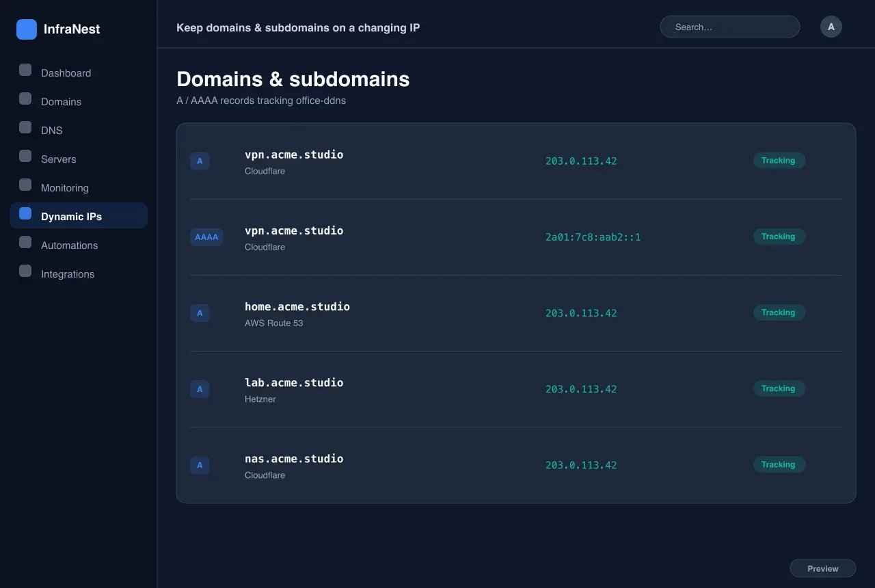This screenshot has width=875, height=588.
Task: Click Tracking status for home.acme.studio
Action: pyautogui.click(x=779, y=312)
